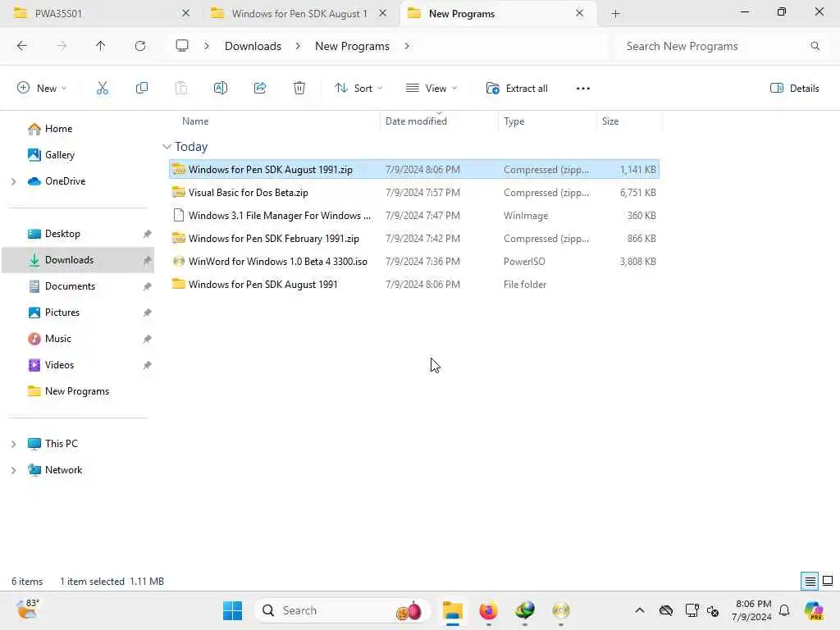Expand the Network tree node

pos(13,470)
